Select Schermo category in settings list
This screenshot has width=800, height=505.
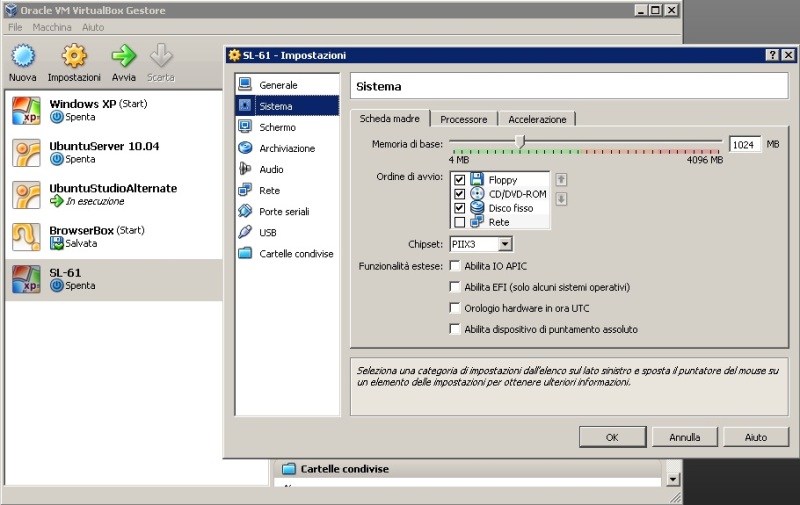(276, 127)
